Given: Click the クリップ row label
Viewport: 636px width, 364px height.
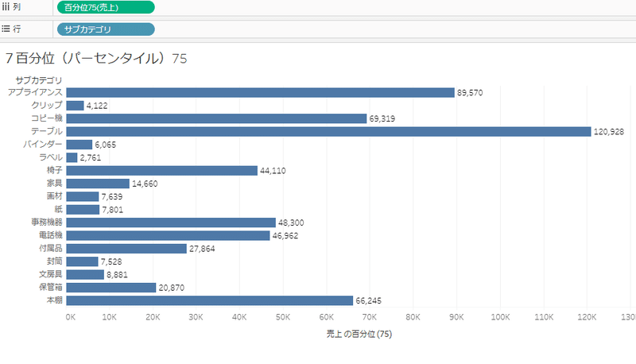Looking at the screenshot, I should (x=47, y=106).
